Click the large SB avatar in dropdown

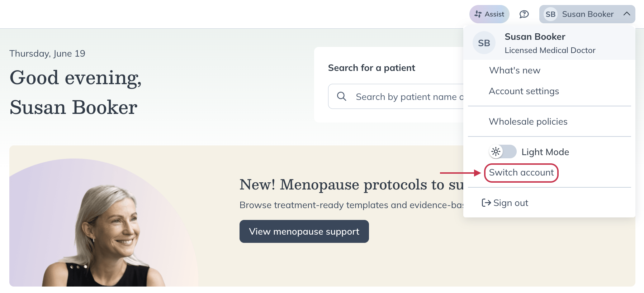tap(484, 43)
